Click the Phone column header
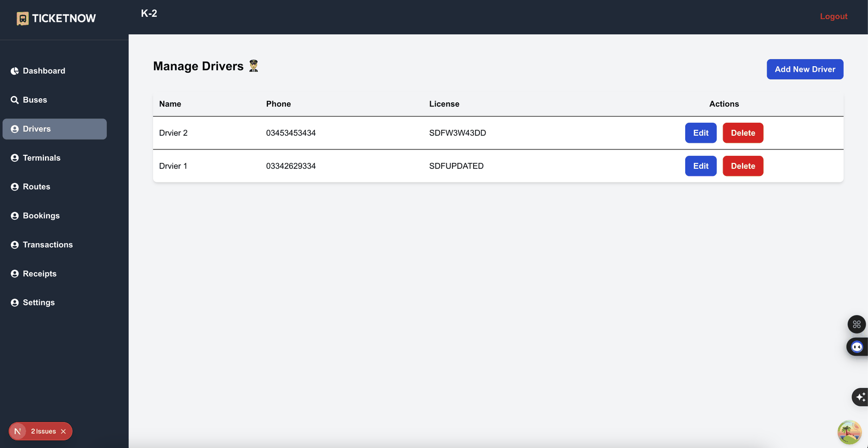 tap(278, 104)
